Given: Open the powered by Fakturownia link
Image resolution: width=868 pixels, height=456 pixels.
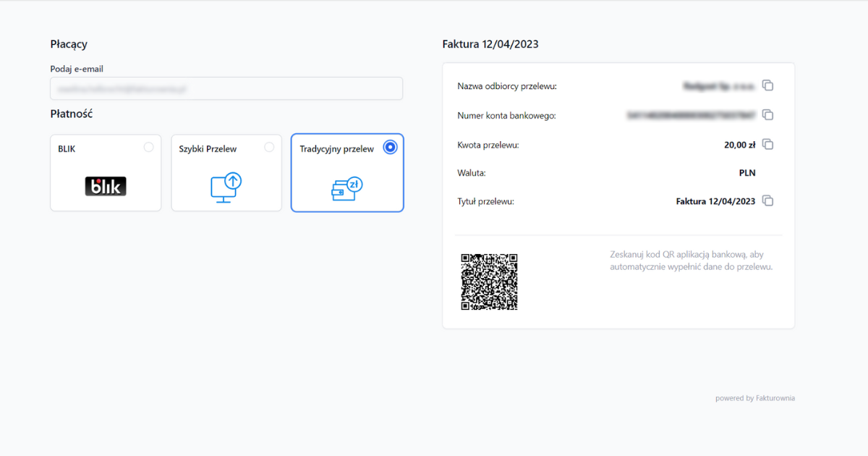Looking at the screenshot, I should tap(755, 397).
